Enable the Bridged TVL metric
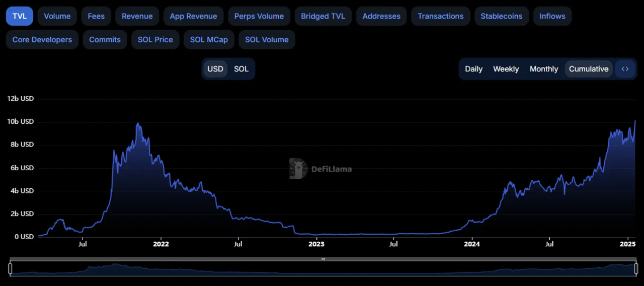644x286 pixels. point(323,16)
